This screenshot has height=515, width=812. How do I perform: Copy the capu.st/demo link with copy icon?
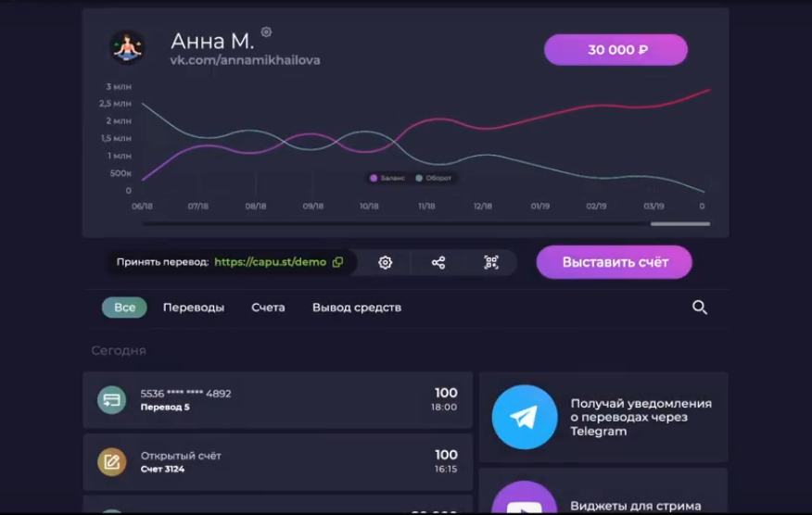pos(337,262)
